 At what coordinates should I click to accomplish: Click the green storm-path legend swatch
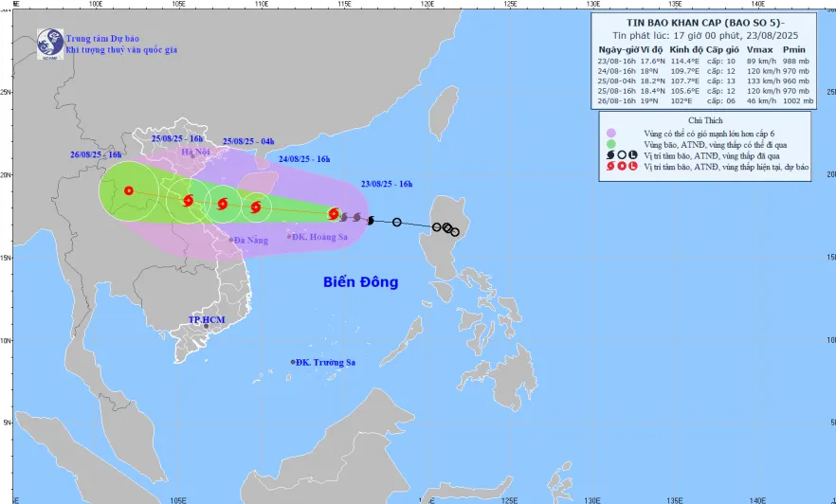[x=611, y=144]
